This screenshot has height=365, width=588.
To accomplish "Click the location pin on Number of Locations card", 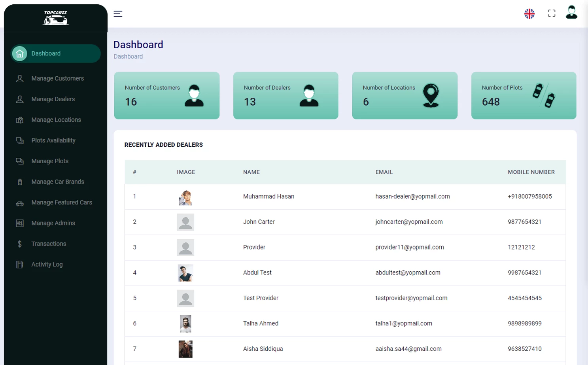I will click(x=431, y=96).
